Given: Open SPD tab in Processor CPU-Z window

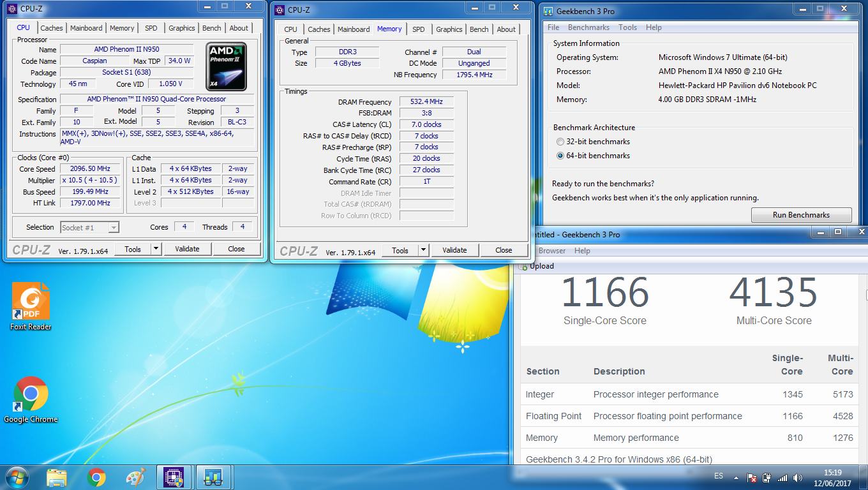Looking at the screenshot, I should [x=151, y=28].
